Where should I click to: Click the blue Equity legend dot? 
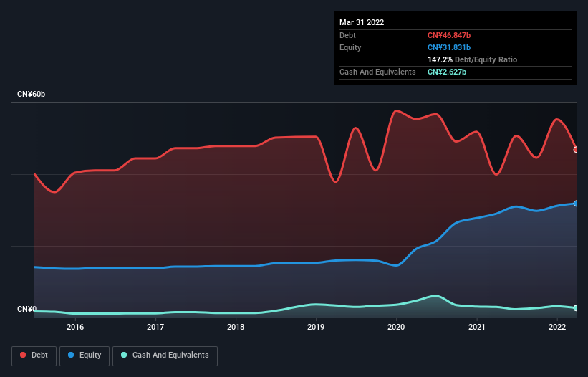click(x=71, y=355)
